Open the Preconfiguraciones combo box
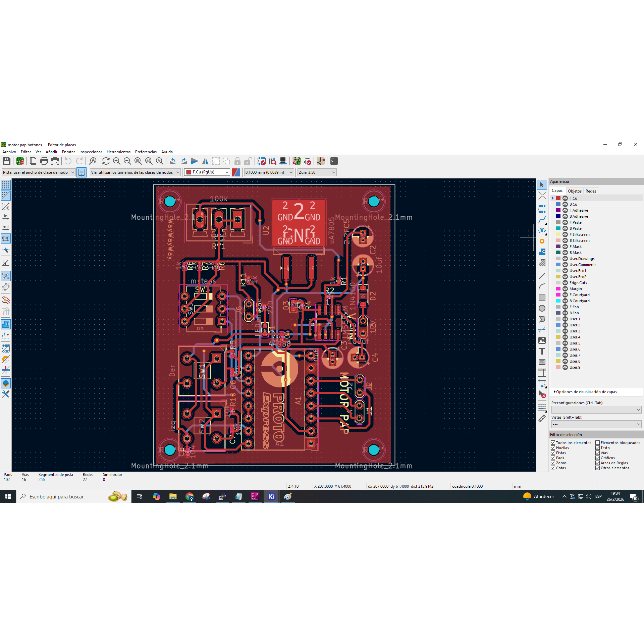644x644 pixels. tap(596, 410)
